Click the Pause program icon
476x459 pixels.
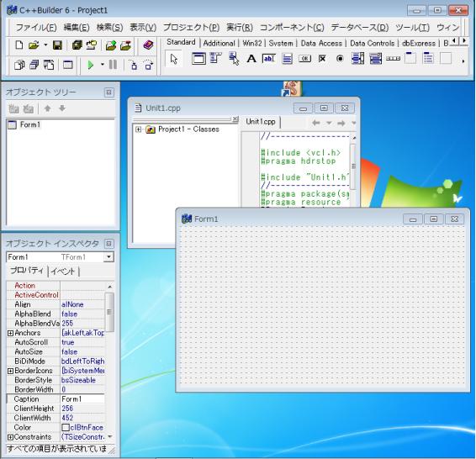click(x=113, y=65)
